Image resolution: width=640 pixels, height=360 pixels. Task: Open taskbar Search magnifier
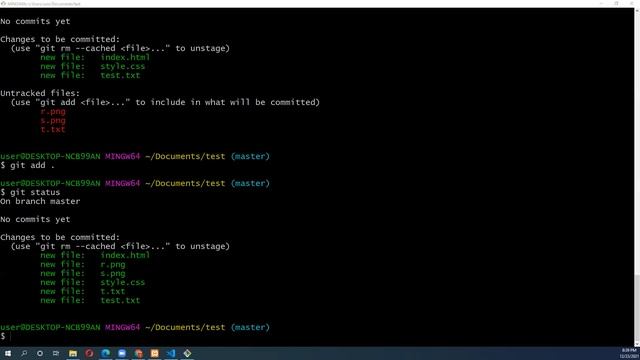click(x=24, y=353)
